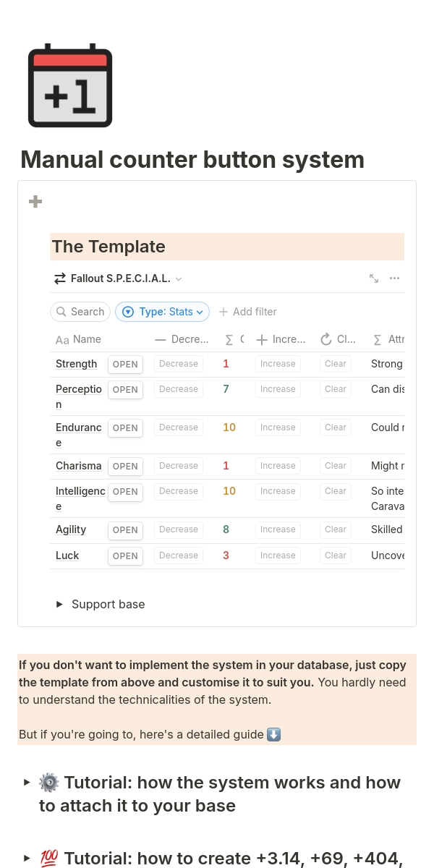Click the Decrease column header minus icon
The width and height of the screenshot is (434, 868).
pos(161,340)
